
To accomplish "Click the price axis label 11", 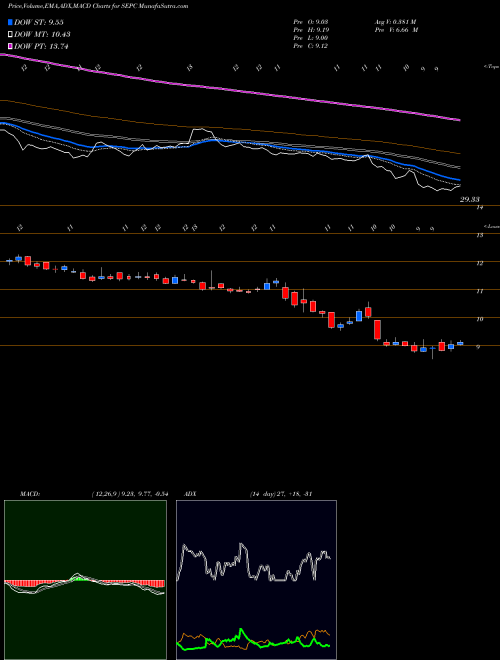I will pos(479,291).
